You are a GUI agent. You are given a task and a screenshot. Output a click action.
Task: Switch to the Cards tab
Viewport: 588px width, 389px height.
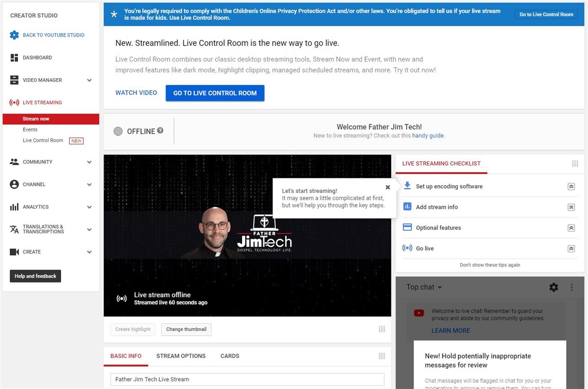tap(230, 356)
